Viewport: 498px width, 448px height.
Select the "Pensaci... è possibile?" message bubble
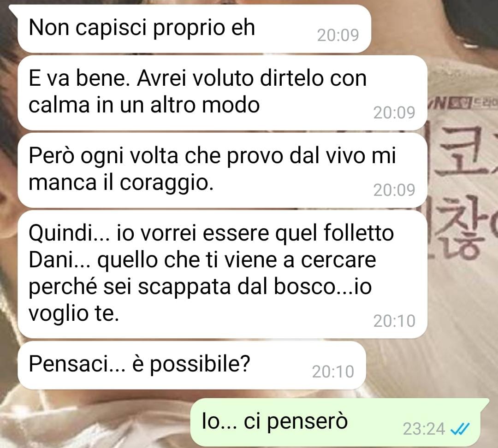(192, 365)
